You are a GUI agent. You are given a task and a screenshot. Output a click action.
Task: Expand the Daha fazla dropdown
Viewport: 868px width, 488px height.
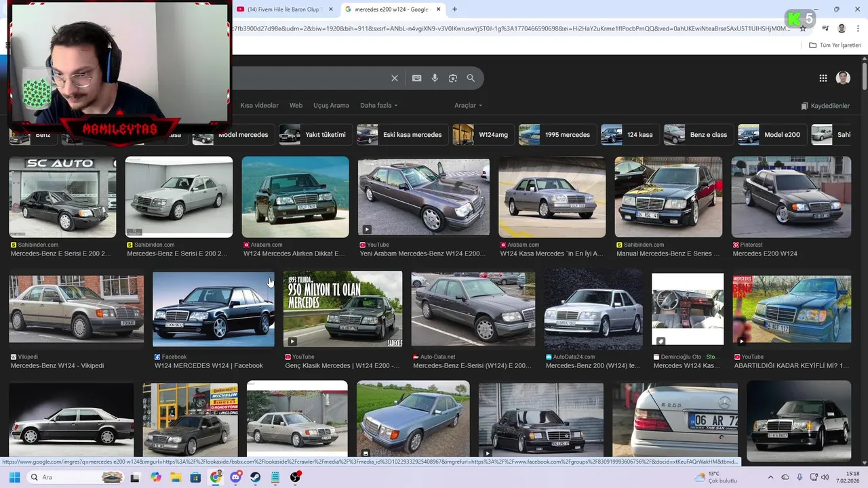pos(378,106)
